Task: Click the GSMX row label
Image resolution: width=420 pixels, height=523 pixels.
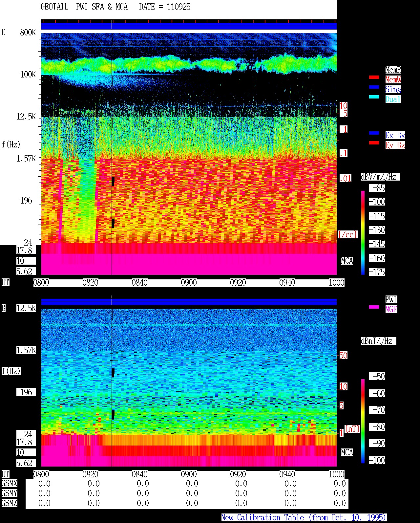Action: coord(9,484)
